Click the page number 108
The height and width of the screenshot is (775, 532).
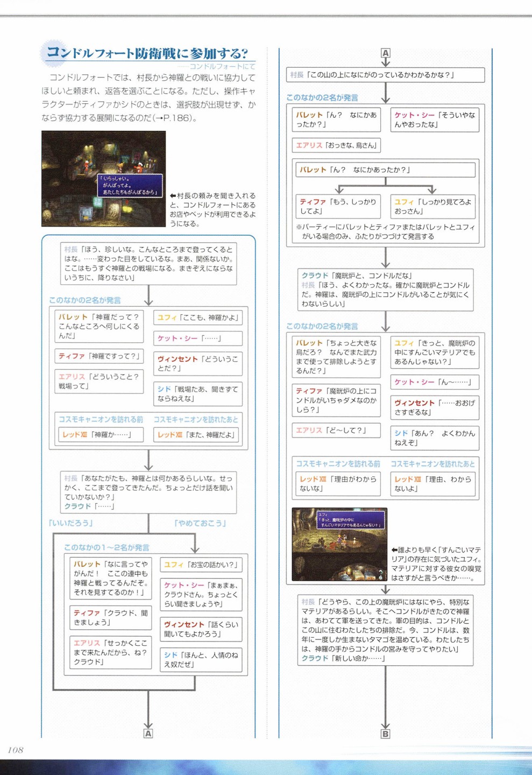click(x=16, y=750)
